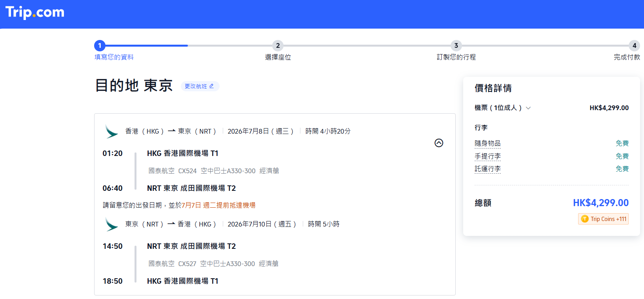Click the 手提行李 carry-on link

[x=488, y=156]
